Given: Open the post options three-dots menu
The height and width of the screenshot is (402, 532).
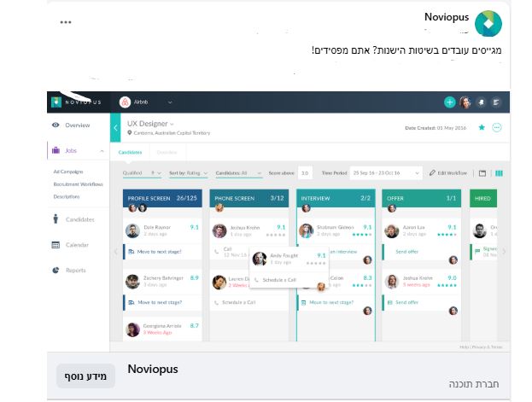Looking at the screenshot, I should click(x=66, y=22).
